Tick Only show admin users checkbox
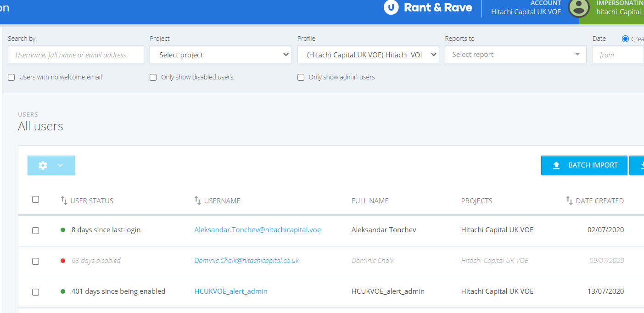The height and width of the screenshot is (313, 644). tap(301, 78)
